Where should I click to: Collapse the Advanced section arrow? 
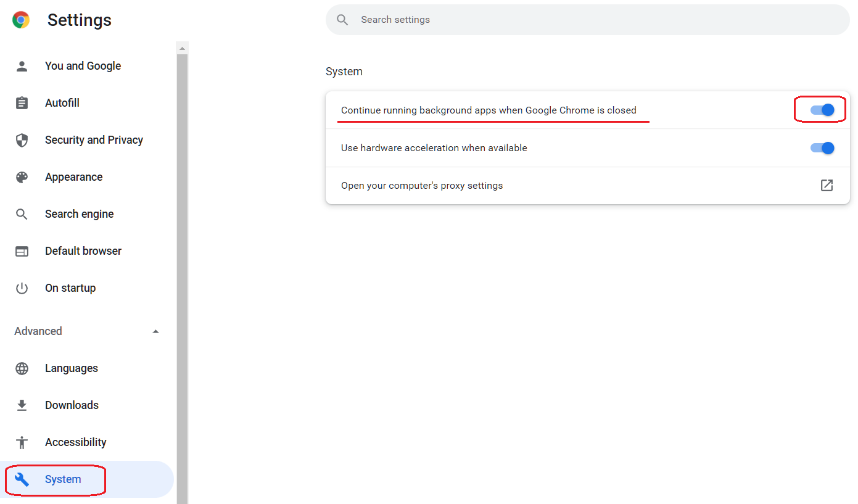pyautogui.click(x=155, y=331)
